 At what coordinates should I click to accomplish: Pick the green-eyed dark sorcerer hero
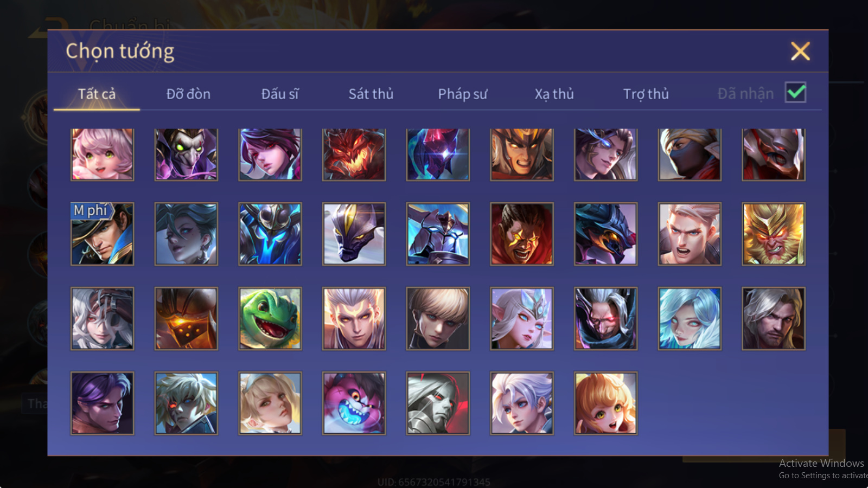click(x=186, y=155)
